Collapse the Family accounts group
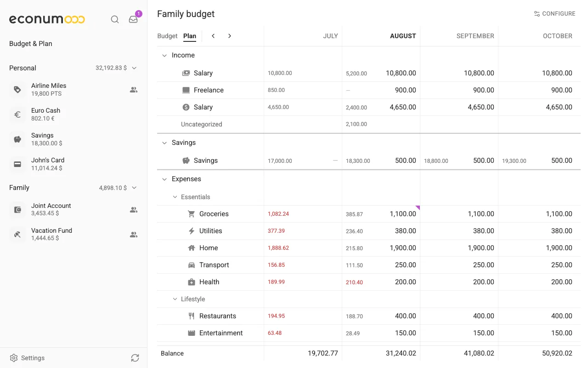 pos(134,188)
